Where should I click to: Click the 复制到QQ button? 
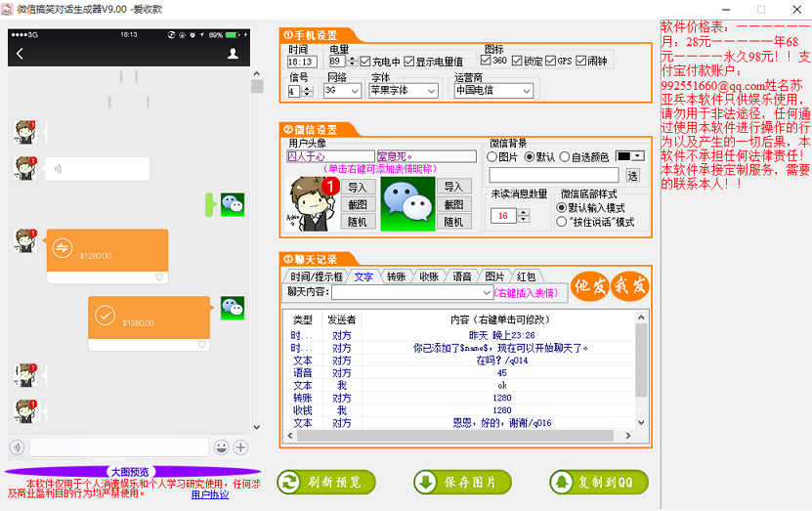pyautogui.click(x=599, y=482)
